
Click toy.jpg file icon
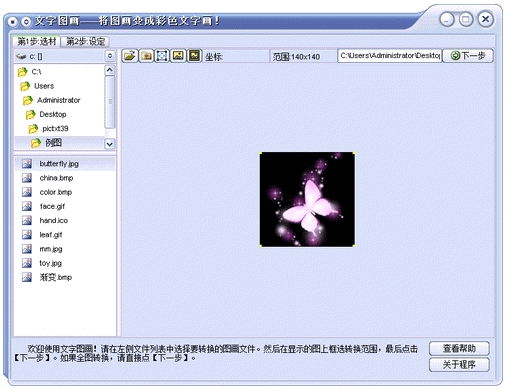tap(27, 263)
